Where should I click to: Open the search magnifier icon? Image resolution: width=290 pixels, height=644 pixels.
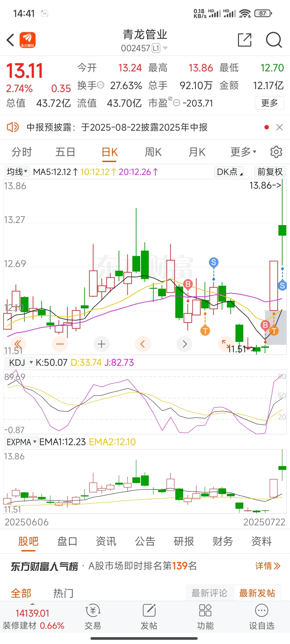tap(274, 40)
